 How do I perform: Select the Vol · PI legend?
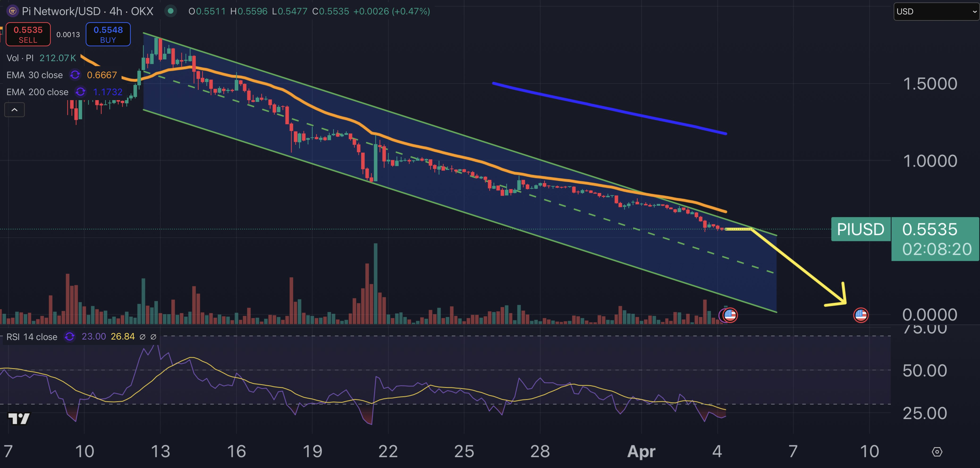[x=20, y=58]
